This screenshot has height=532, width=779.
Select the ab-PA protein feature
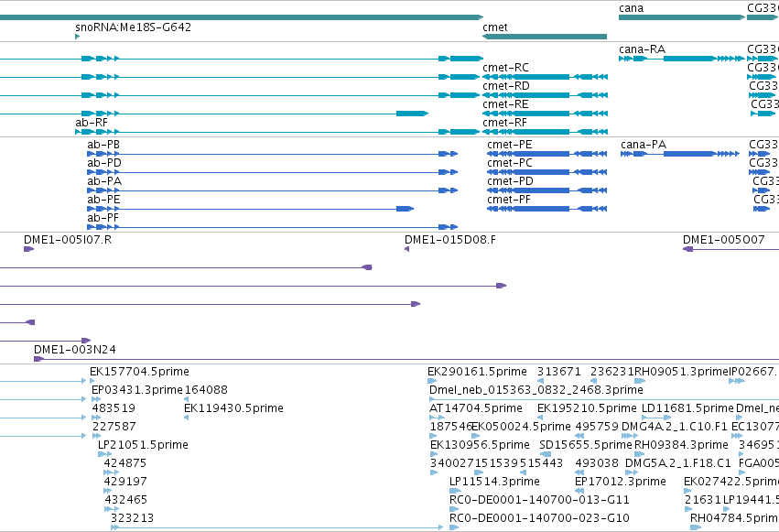pyautogui.click(x=272, y=190)
